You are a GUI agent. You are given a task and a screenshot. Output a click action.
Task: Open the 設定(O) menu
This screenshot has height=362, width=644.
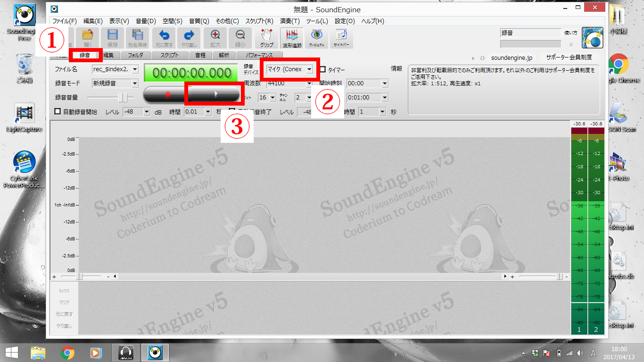coord(345,21)
